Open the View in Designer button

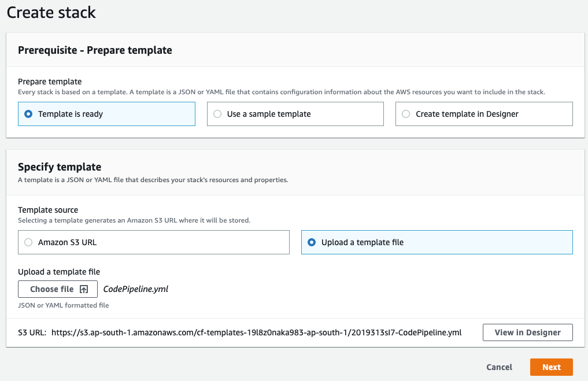[528, 332]
